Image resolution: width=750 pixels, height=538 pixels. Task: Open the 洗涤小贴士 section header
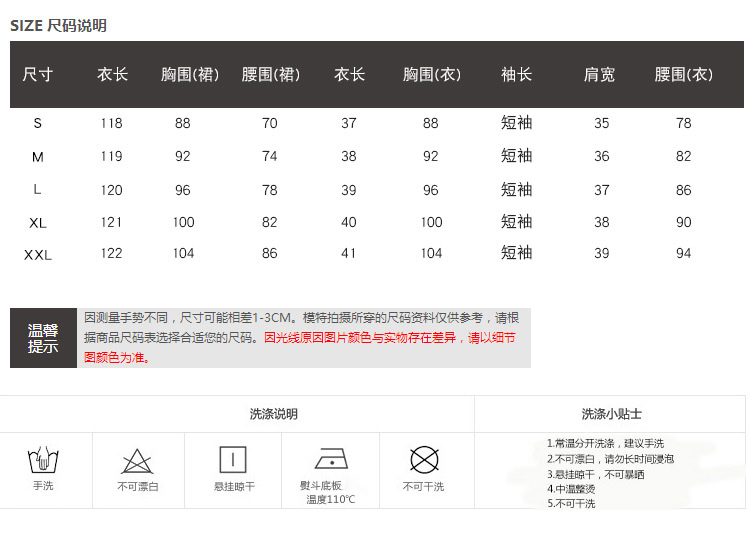pyautogui.click(x=611, y=413)
